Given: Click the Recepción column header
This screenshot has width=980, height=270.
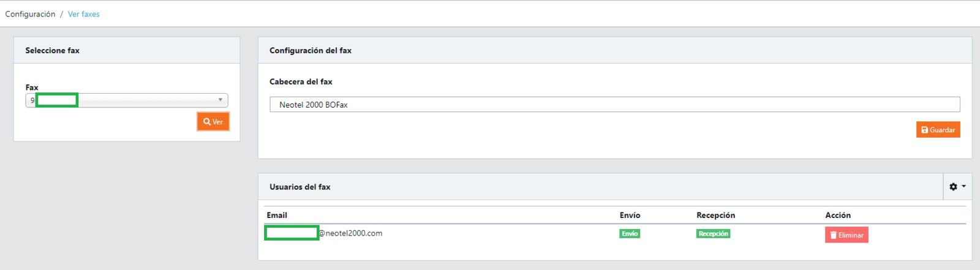Looking at the screenshot, I should coord(715,216).
